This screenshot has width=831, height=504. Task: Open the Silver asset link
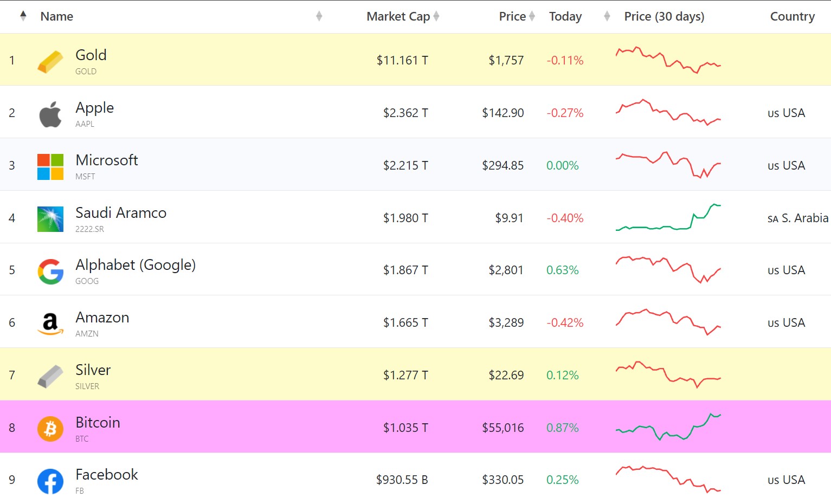tap(93, 370)
